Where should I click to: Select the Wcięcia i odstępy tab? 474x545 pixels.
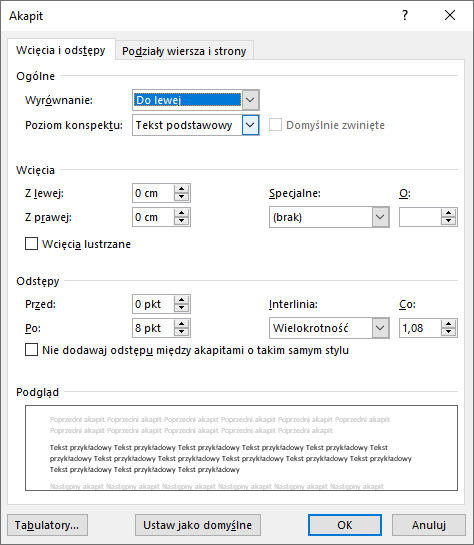tap(61, 50)
